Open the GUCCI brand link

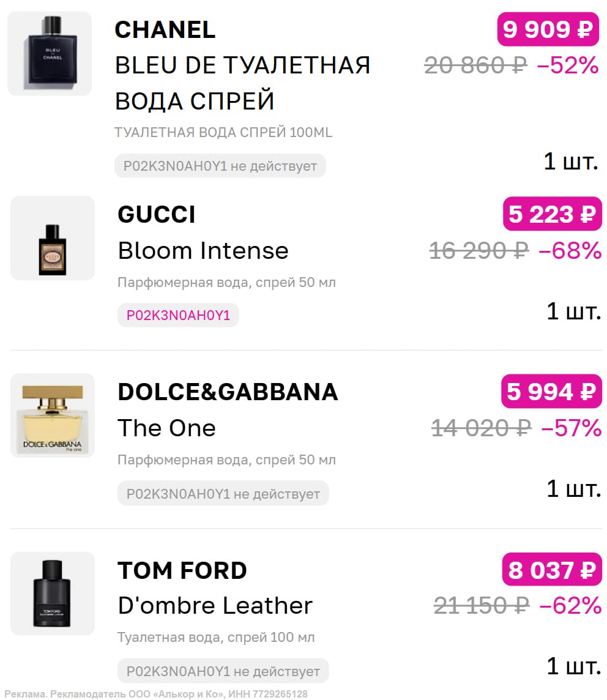point(157,214)
